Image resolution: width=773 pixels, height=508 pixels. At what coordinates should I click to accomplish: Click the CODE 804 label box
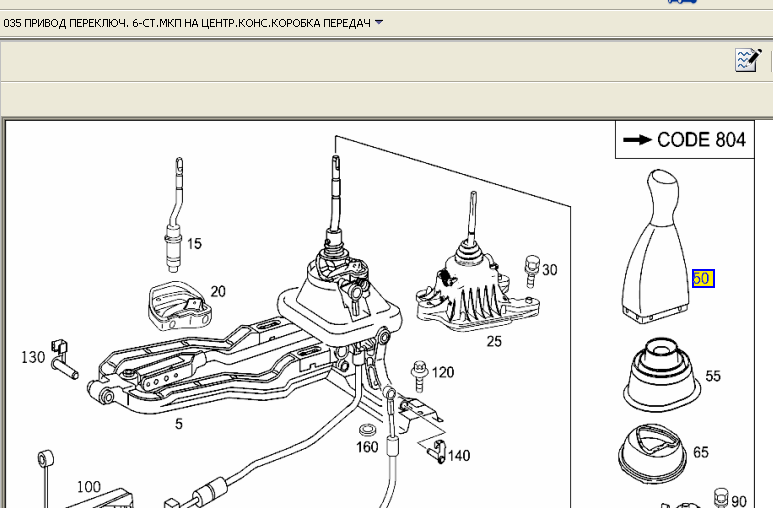(685, 140)
